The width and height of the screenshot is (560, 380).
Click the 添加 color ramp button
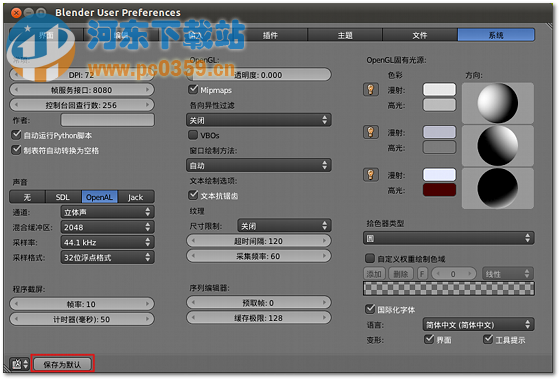click(x=374, y=274)
